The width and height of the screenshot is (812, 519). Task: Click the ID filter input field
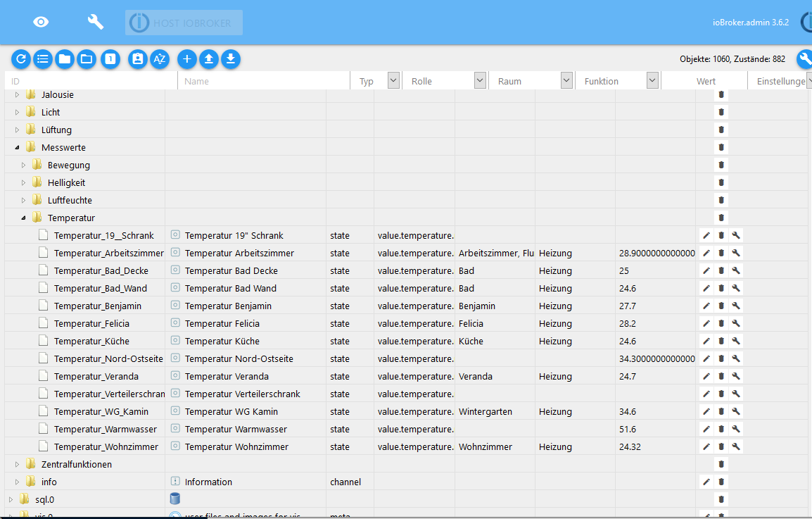tap(91, 81)
